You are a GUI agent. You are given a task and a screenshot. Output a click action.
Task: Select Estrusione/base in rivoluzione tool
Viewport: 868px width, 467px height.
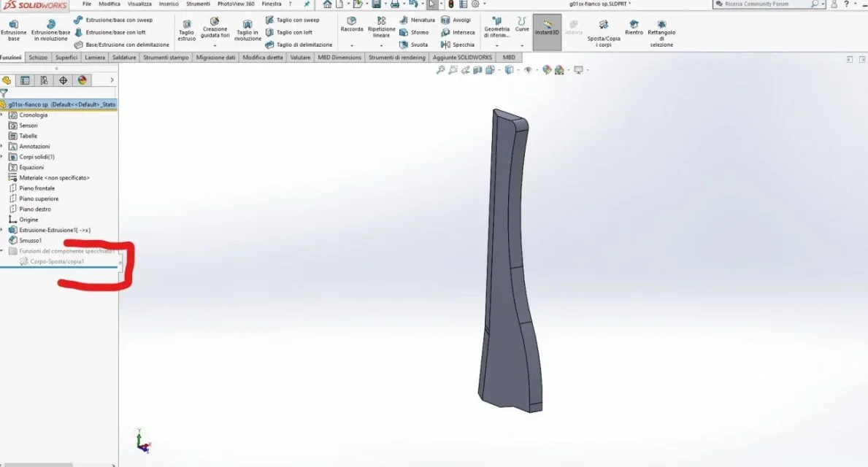50,30
